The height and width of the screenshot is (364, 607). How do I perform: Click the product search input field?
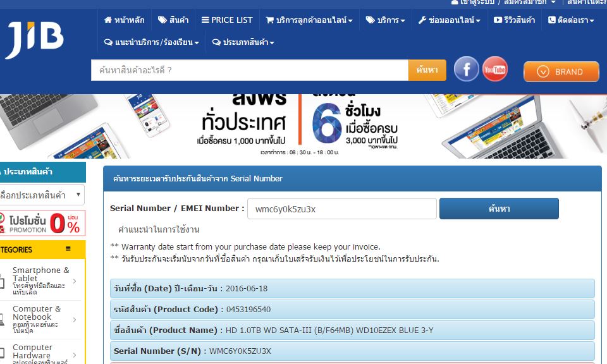(250, 70)
